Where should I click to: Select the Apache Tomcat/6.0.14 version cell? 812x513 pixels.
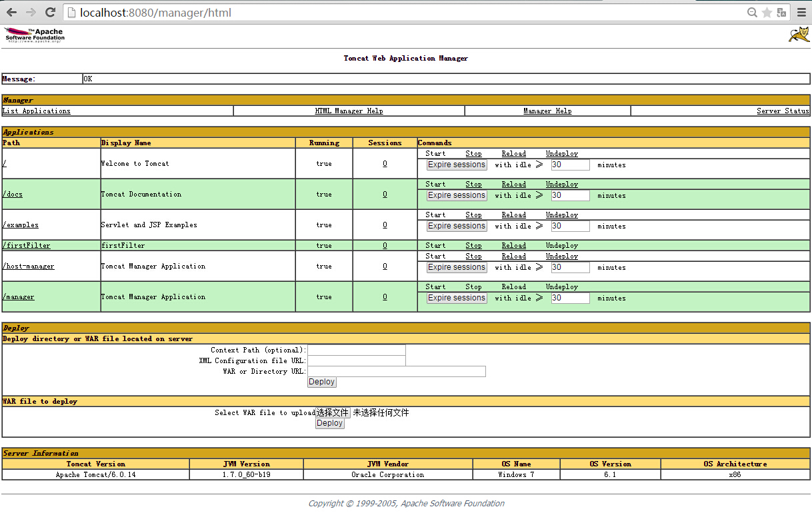[95, 475]
